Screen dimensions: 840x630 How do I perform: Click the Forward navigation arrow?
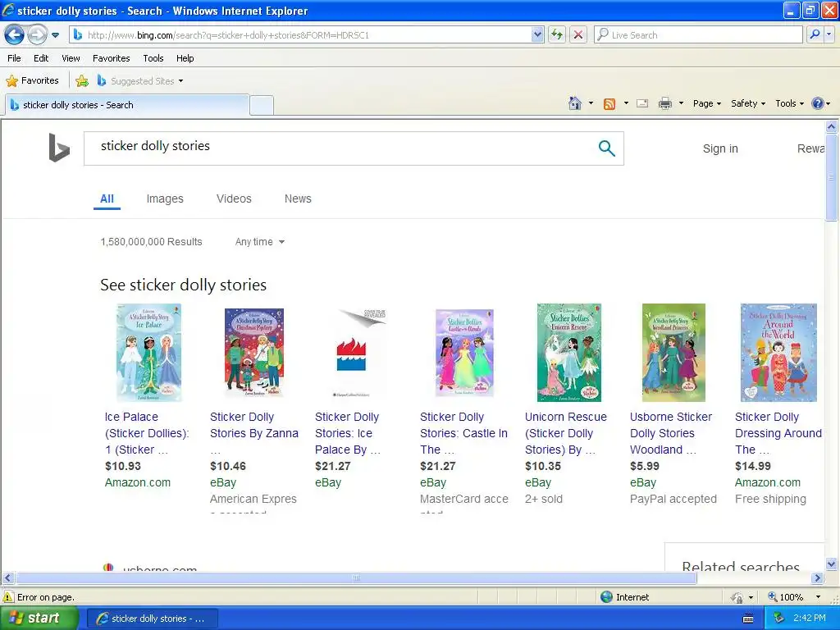pyautogui.click(x=37, y=35)
